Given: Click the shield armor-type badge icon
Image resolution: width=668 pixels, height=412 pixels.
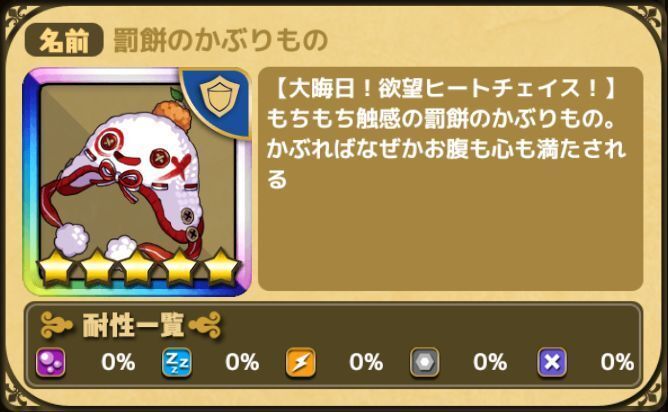Looking at the screenshot, I should point(219,98).
